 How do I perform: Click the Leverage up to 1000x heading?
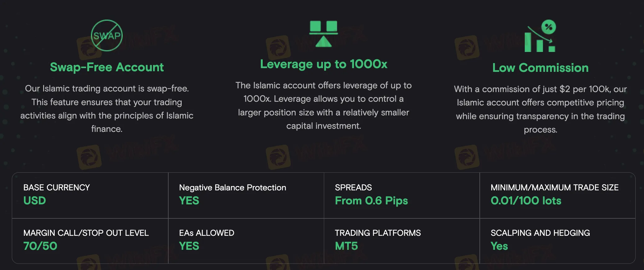pos(324,64)
